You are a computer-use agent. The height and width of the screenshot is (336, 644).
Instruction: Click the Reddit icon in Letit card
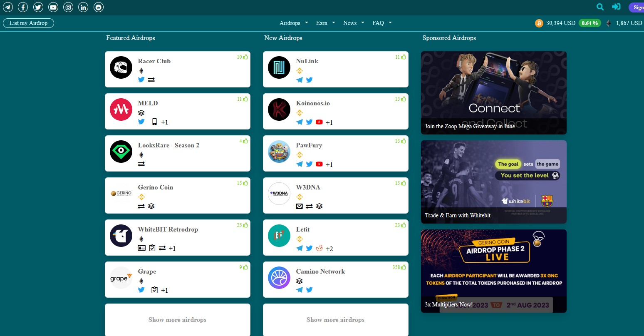[319, 248]
